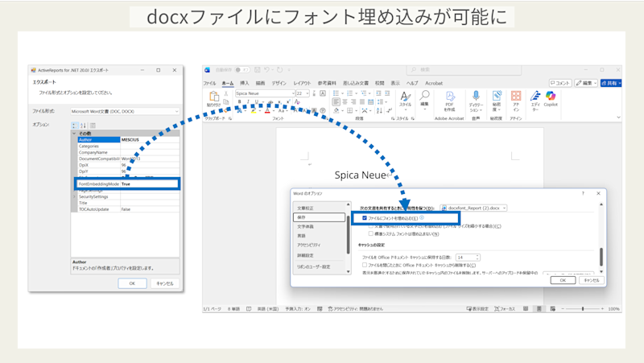644x363 pixels.
Task: Open the File (ファイル) tab in Word
Action: coord(209,84)
